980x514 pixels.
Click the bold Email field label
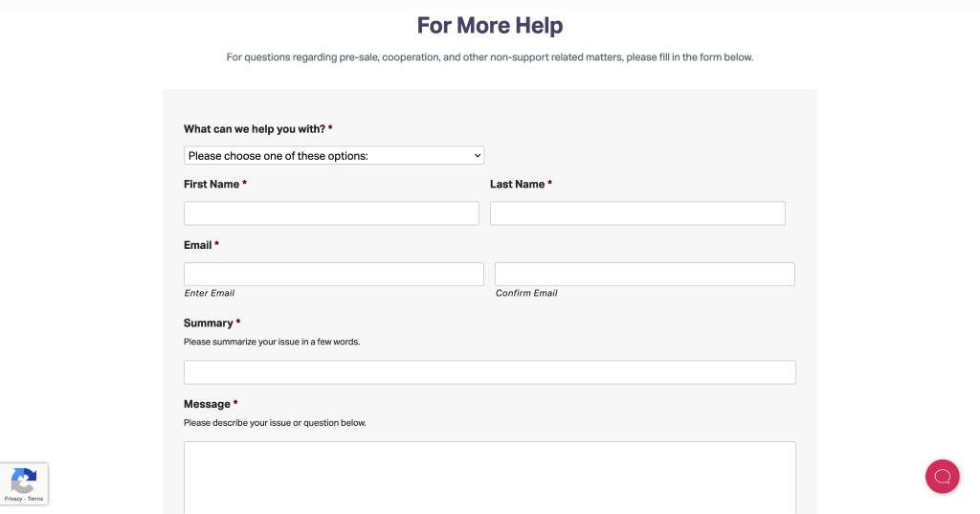click(x=198, y=245)
